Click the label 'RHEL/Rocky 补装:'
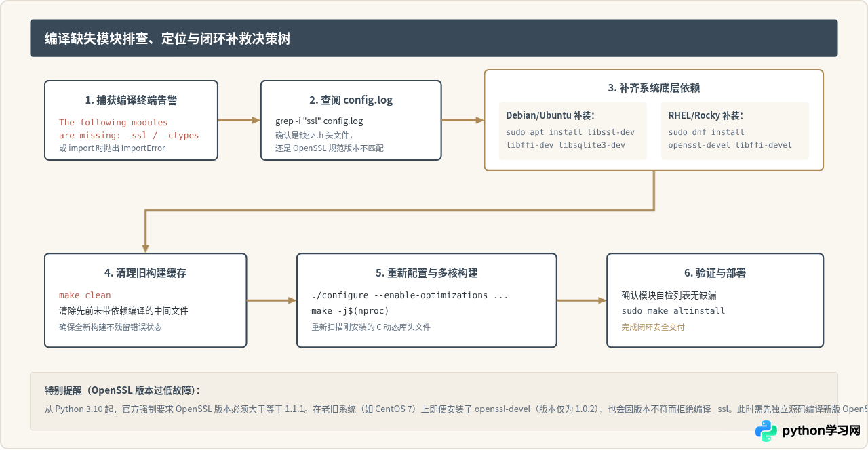The width and height of the screenshot is (868, 450). coord(705,115)
